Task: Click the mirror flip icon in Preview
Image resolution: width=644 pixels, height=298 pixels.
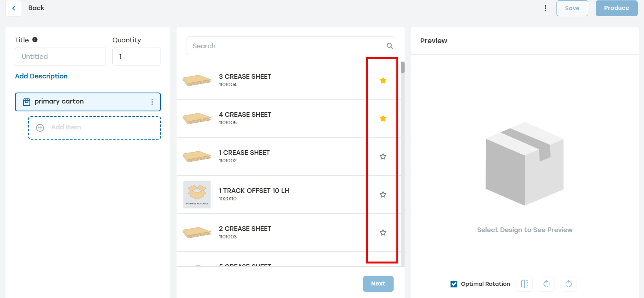Action: pos(525,284)
